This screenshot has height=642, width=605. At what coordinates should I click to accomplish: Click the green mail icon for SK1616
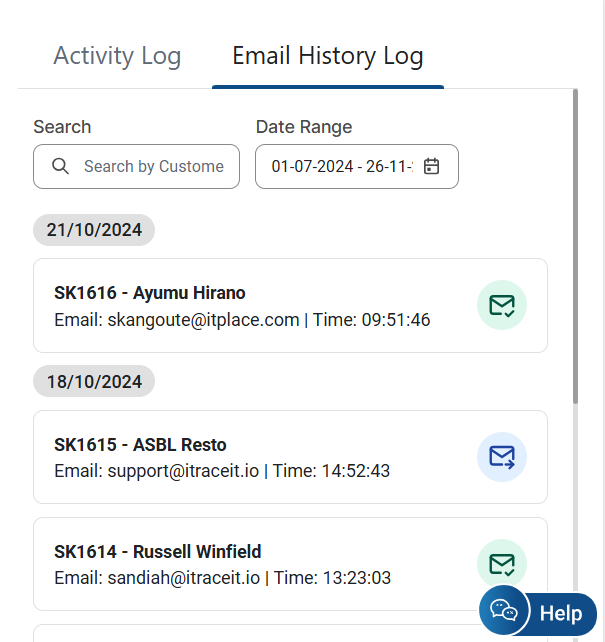point(501,305)
